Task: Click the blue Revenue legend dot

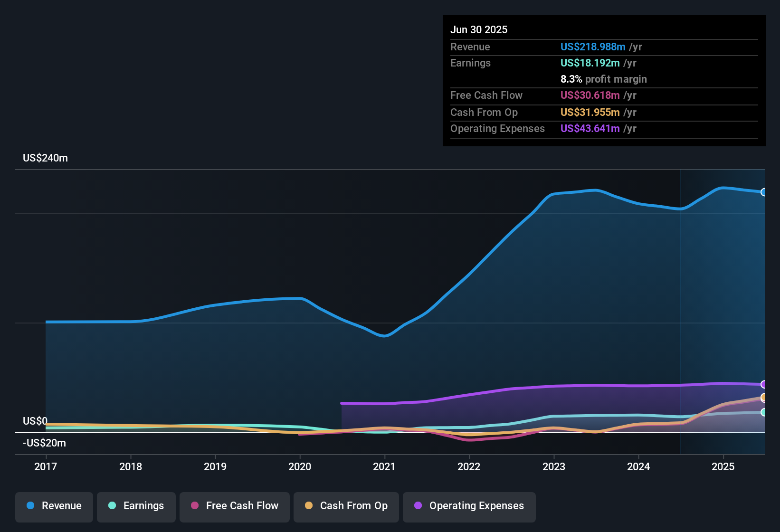Action: pyautogui.click(x=30, y=506)
